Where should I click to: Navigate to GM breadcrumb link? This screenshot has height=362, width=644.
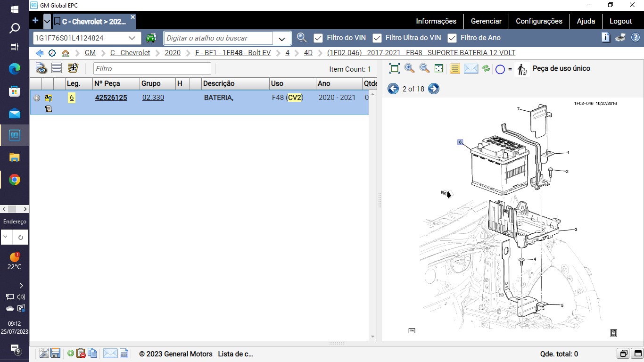(90, 53)
